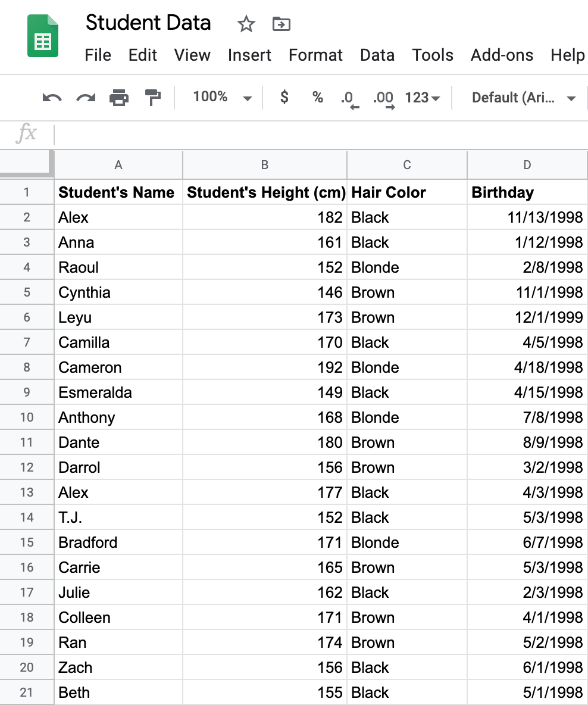Select birthday cell 1/12/1998

(527, 242)
